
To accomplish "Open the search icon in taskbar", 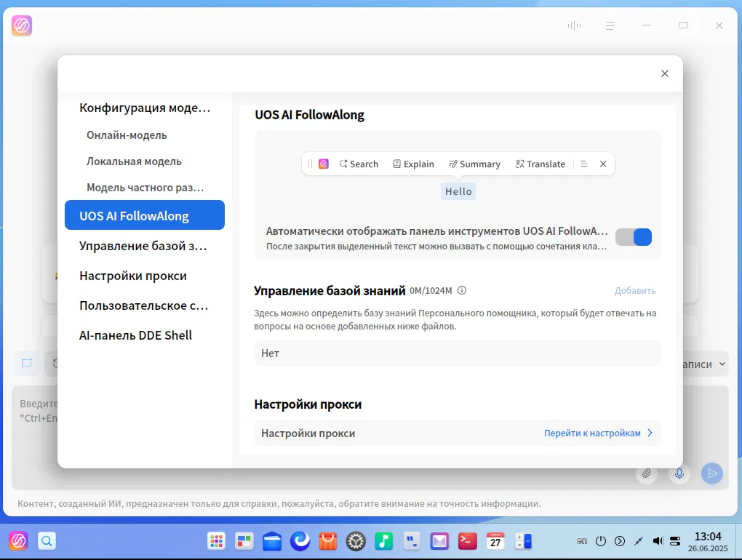I will pyautogui.click(x=47, y=540).
